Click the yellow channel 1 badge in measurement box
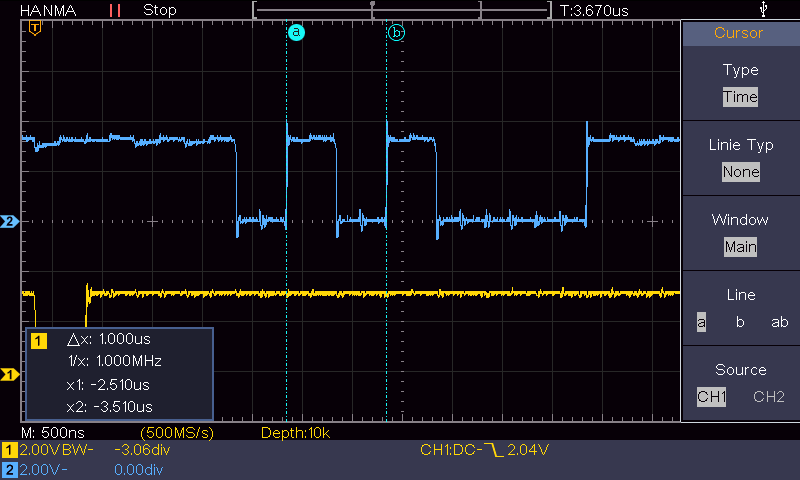Image resolution: width=800 pixels, height=480 pixels. 39,340
